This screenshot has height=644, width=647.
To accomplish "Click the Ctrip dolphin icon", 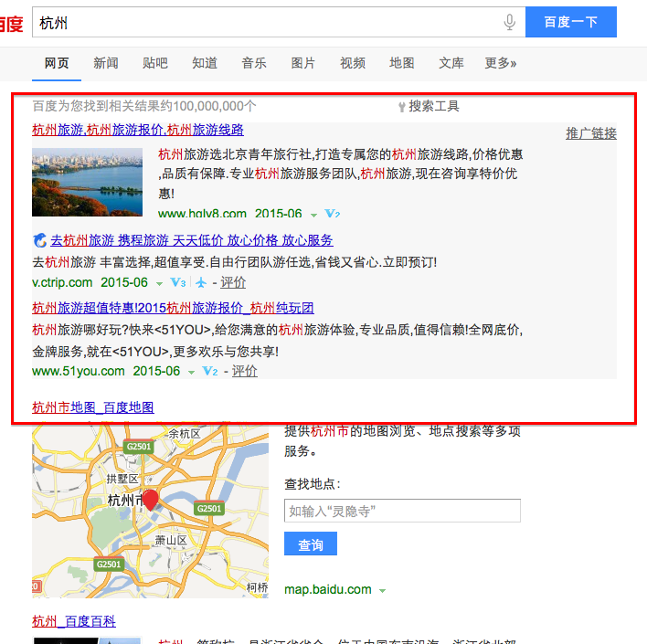I will click(x=39, y=240).
